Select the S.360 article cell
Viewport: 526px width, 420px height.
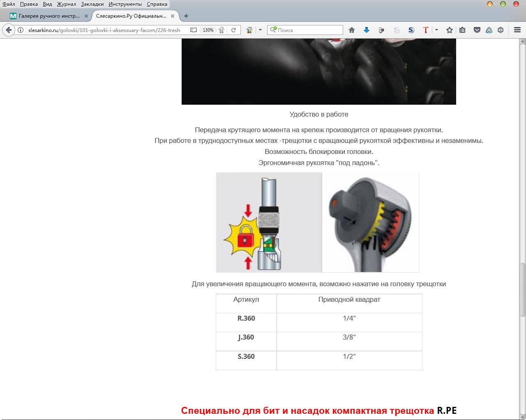pos(246,360)
